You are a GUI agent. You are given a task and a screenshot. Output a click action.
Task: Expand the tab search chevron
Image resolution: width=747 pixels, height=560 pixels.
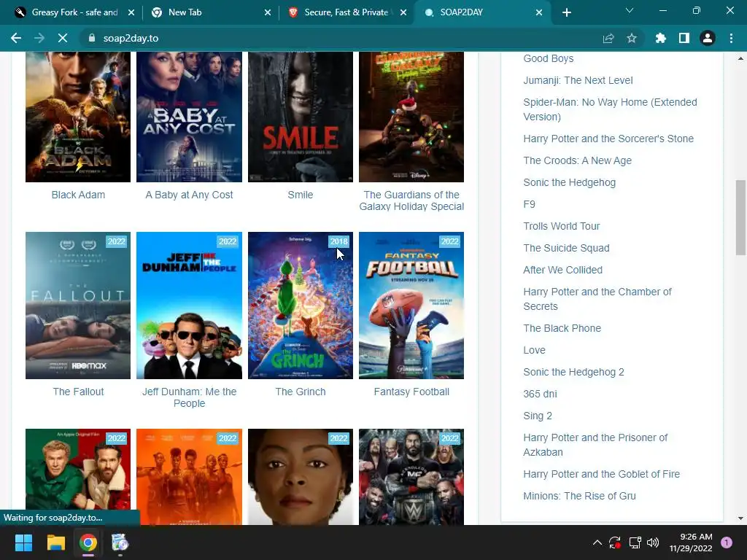pyautogui.click(x=630, y=10)
